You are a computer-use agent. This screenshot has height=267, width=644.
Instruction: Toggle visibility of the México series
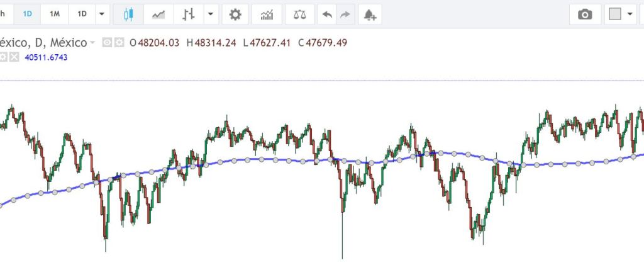click(107, 43)
